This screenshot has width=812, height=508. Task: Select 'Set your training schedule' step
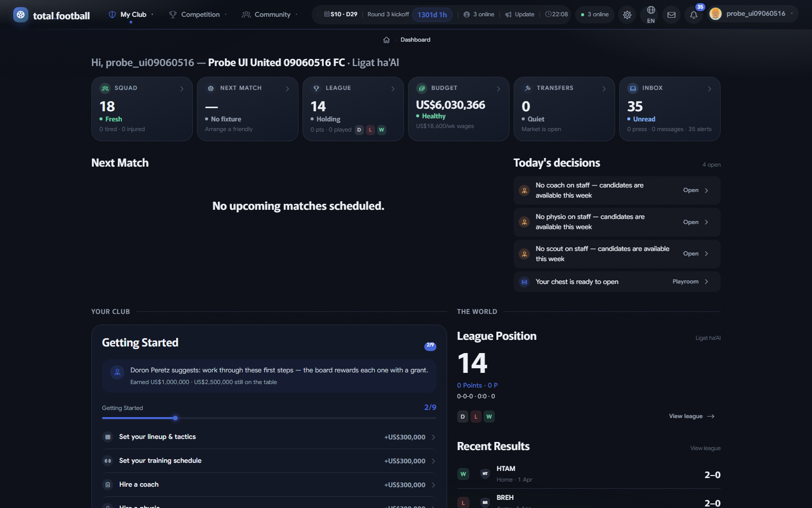point(269,461)
